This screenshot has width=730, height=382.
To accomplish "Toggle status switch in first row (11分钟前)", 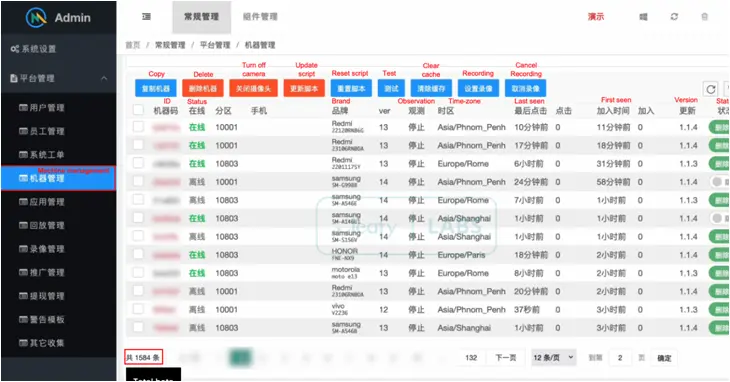I will pos(719,127).
